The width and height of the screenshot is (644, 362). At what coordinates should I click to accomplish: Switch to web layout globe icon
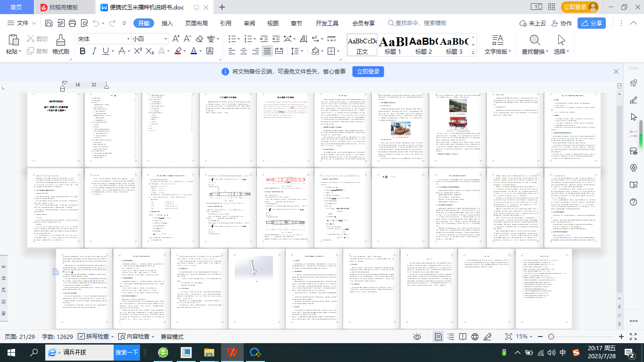pos(475,337)
